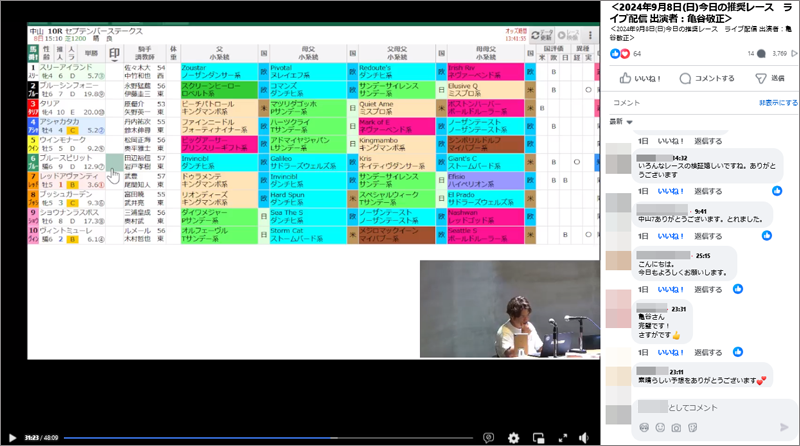This screenshot has height=446, width=800.
Task: Click the コメントする comment button
Action: click(x=707, y=78)
